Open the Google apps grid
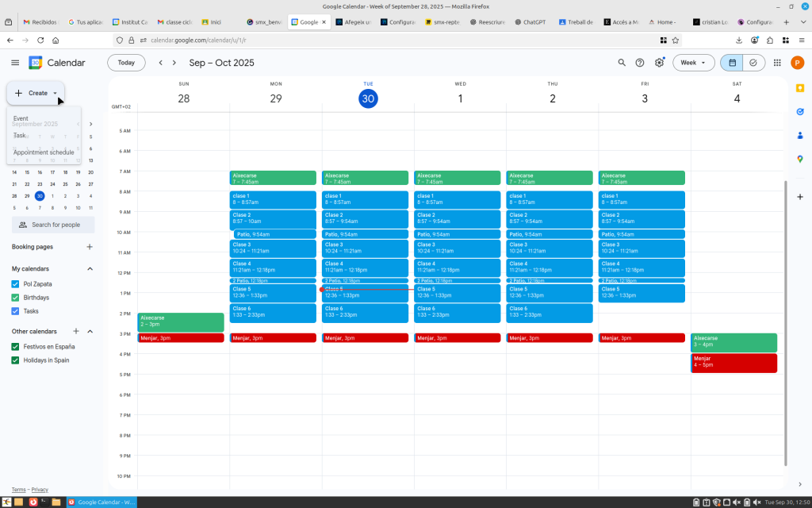The height and width of the screenshot is (508, 812). click(777, 63)
